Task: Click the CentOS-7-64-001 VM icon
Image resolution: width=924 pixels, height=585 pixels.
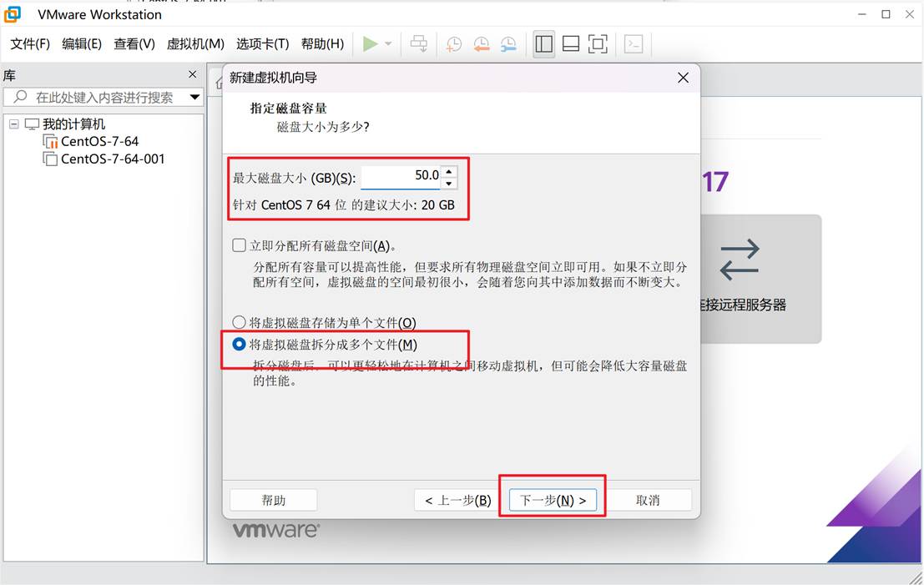Action: click(51, 159)
